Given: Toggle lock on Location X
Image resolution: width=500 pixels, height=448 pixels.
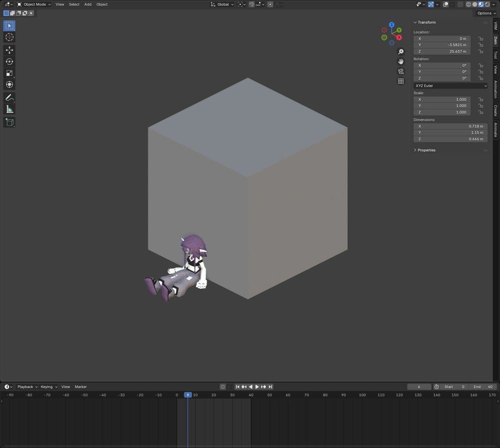Looking at the screenshot, I should pos(480,38).
